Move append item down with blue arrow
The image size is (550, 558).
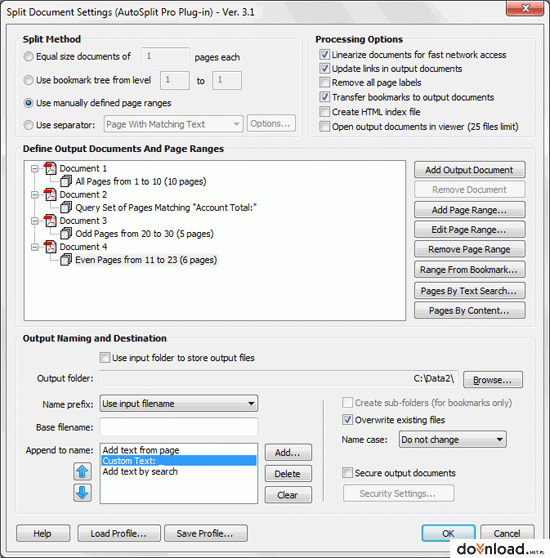pyautogui.click(x=82, y=493)
